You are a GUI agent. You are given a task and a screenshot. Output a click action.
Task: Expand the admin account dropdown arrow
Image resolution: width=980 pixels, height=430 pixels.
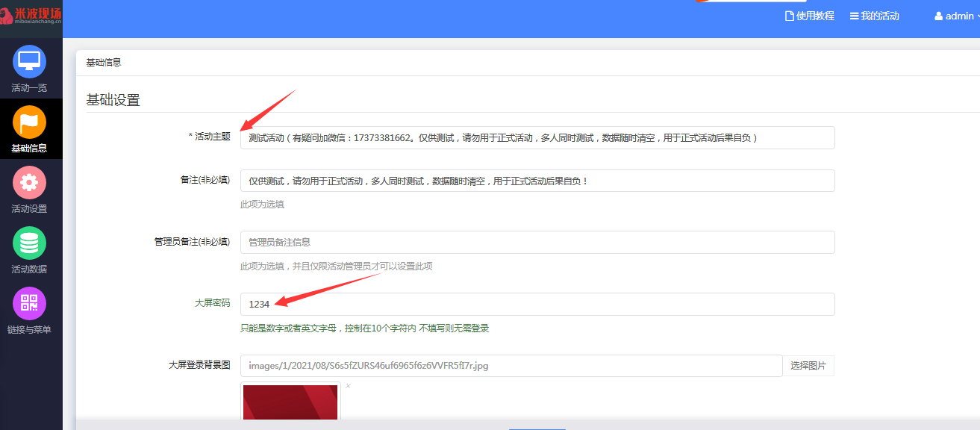(x=977, y=16)
